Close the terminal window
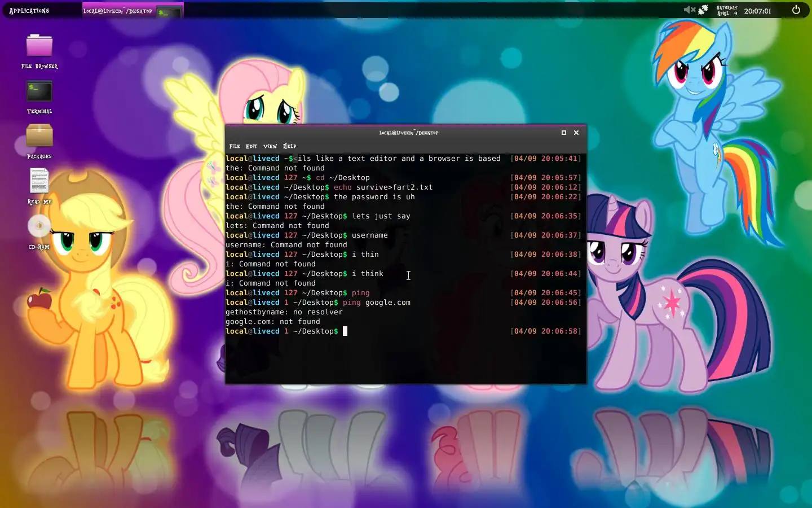Screen dimensions: 812x508 coord(576,133)
